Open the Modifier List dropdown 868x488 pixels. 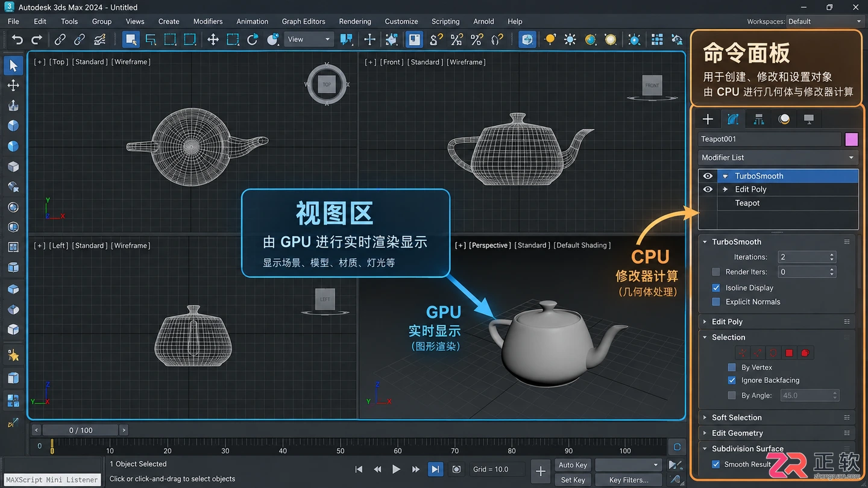click(778, 157)
